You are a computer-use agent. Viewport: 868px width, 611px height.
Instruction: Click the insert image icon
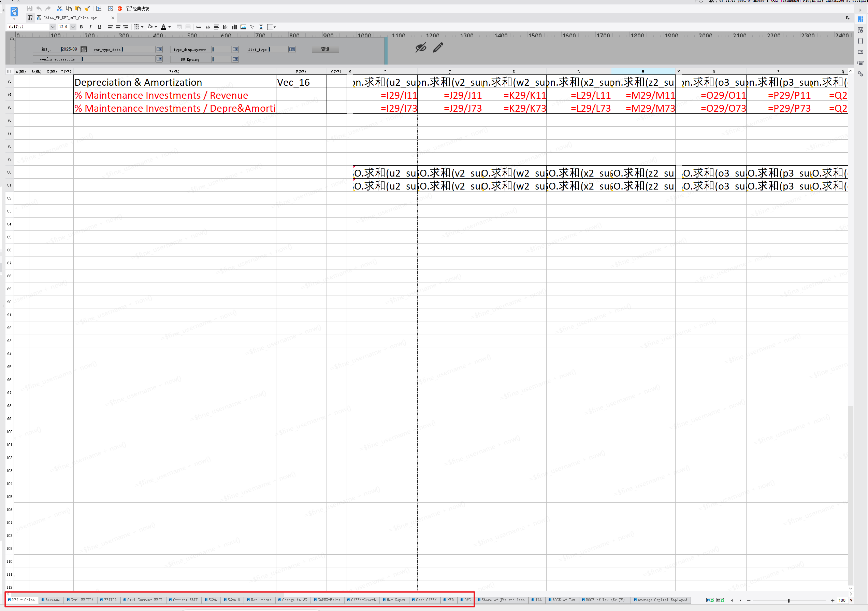point(243,27)
